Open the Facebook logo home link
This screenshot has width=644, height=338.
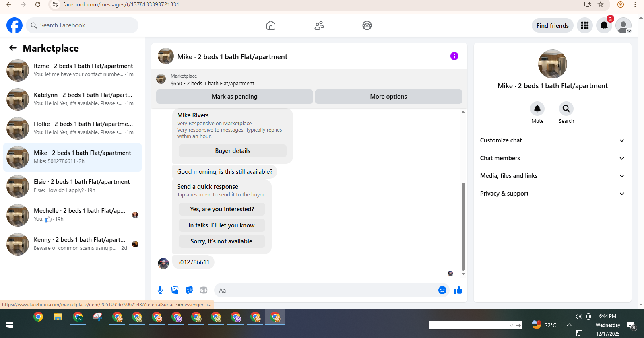(x=14, y=25)
